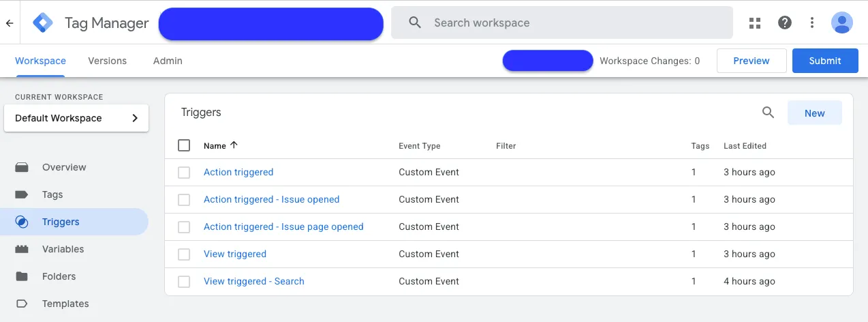Click into the Search workspace field
The height and width of the screenshot is (322, 868).
pos(562,23)
